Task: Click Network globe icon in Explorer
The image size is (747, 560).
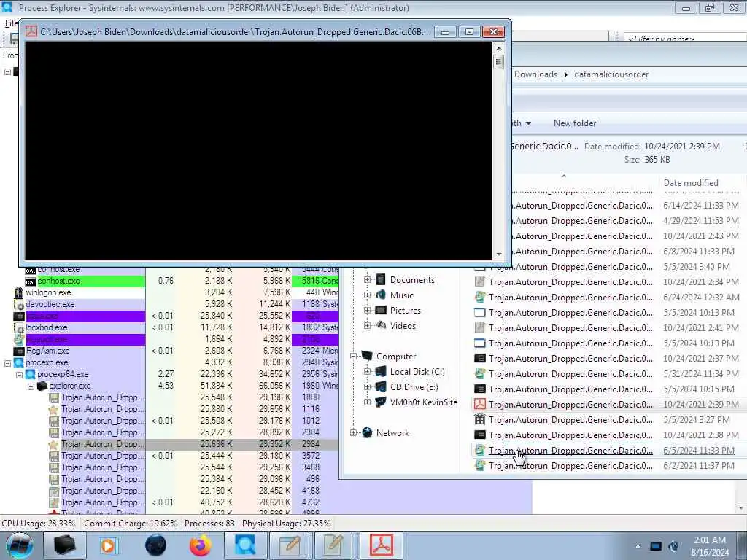Action: point(367,432)
